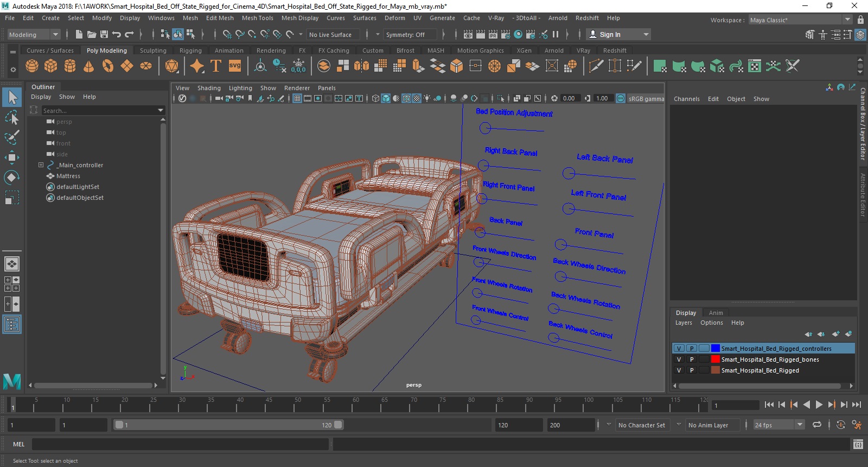Click frame 60 on the time slider

click(x=355, y=405)
